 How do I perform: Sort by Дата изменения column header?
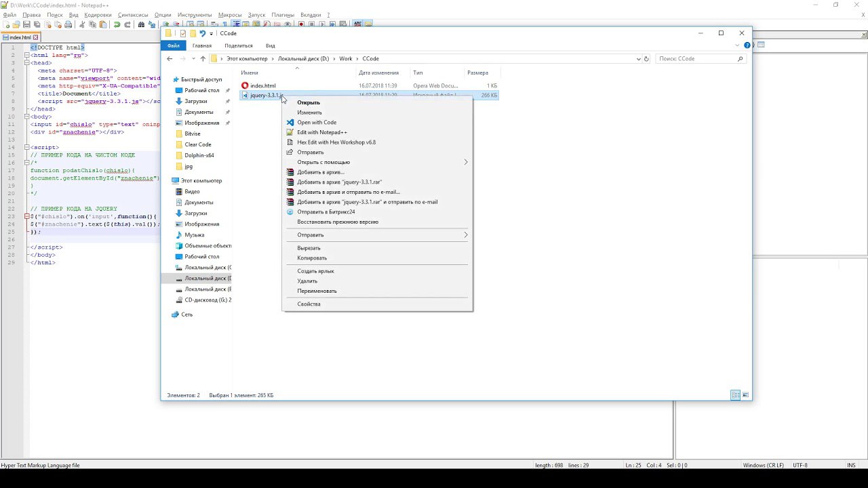378,73
